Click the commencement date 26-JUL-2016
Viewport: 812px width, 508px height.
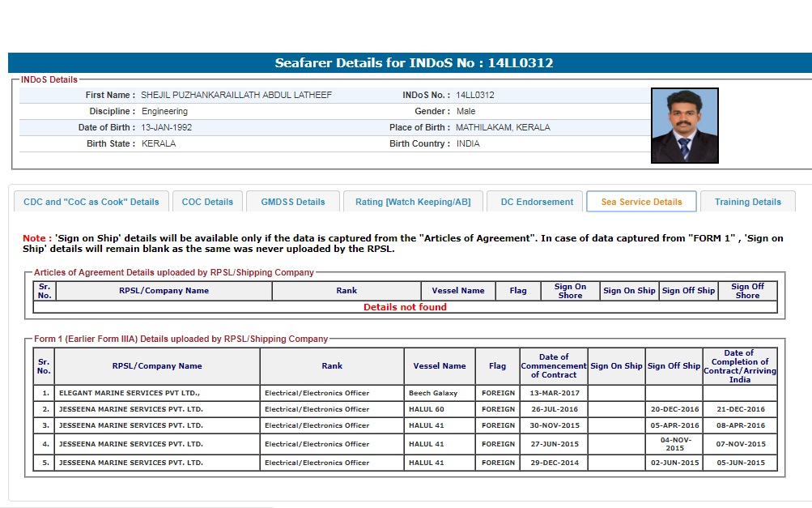tap(554, 409)
